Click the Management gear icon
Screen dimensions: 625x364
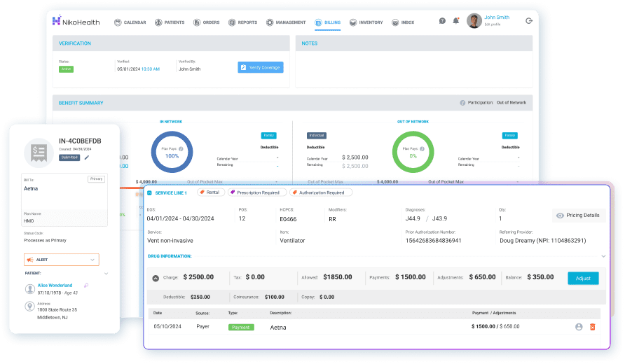(x=270, y=22)
